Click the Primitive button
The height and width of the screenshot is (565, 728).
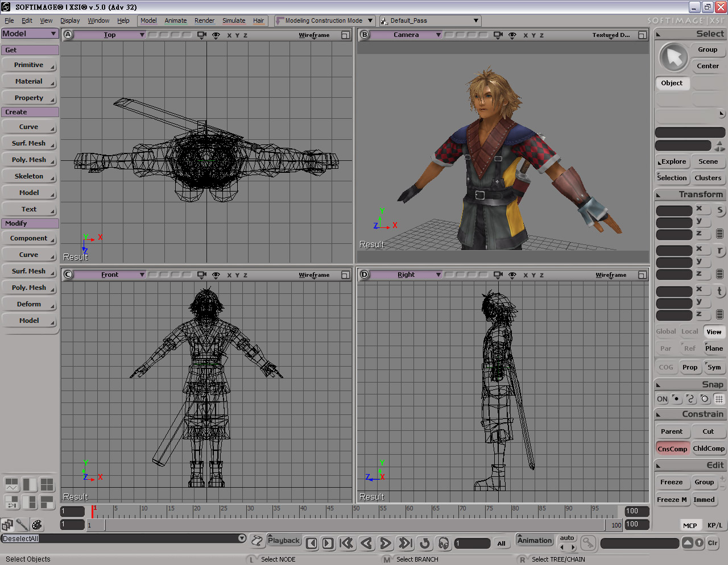(29, 65)
